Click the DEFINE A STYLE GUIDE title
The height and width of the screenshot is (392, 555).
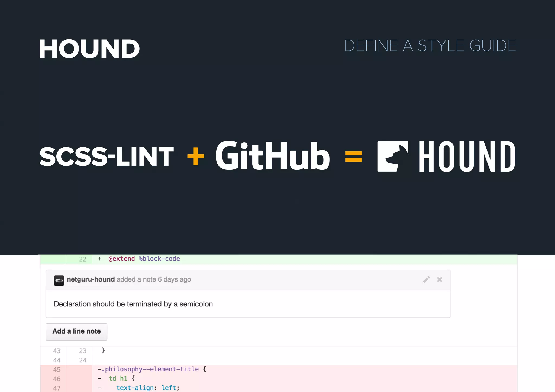430,45
